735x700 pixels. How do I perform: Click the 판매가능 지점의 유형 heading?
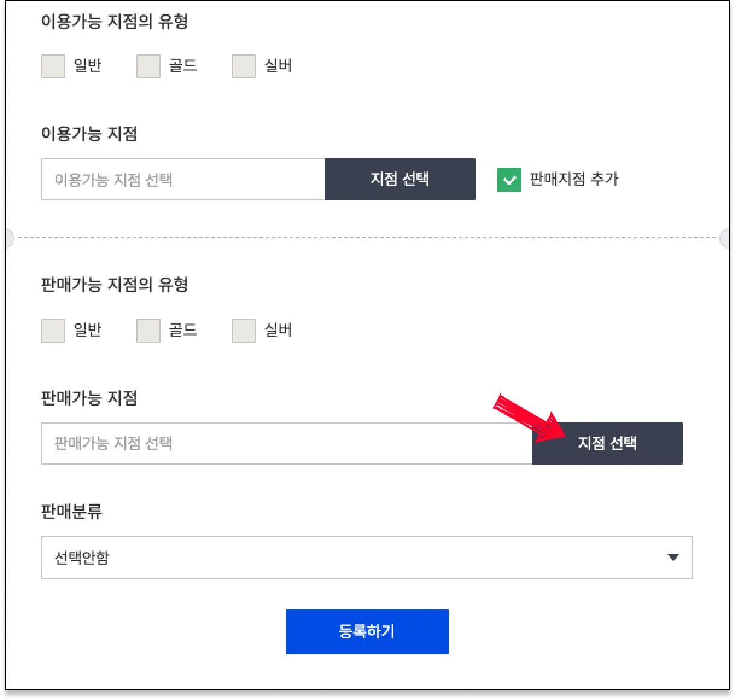tap(115, 284)
